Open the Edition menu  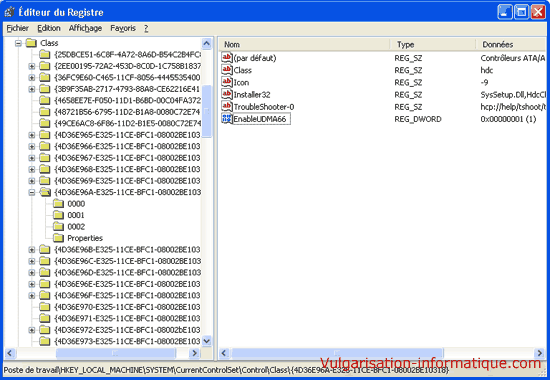(49, 28)
